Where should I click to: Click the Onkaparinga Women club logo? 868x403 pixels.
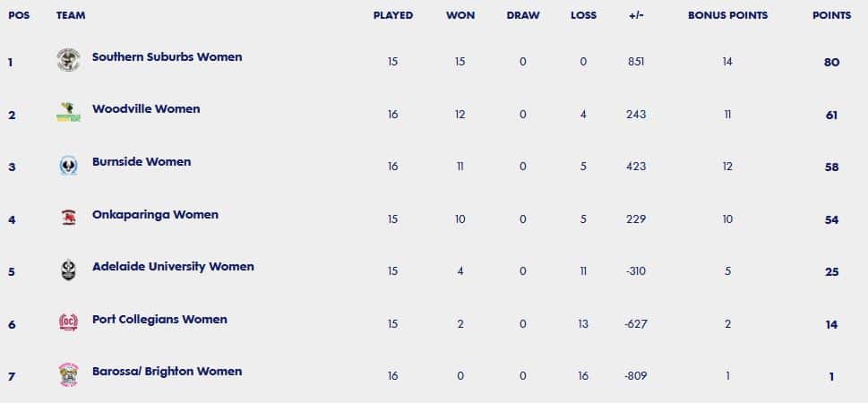point(69,217)
